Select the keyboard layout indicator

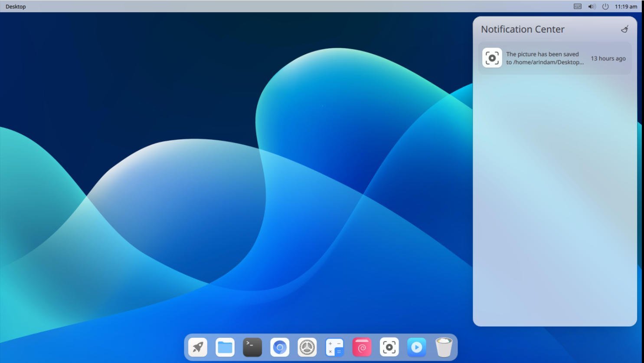tap(577, 6)
